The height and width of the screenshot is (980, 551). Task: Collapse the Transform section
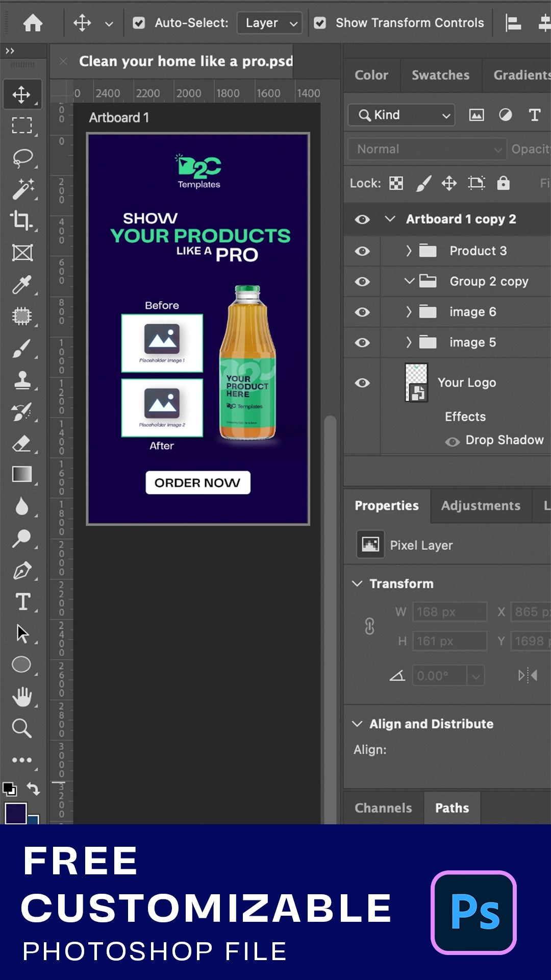pos(358,583)
